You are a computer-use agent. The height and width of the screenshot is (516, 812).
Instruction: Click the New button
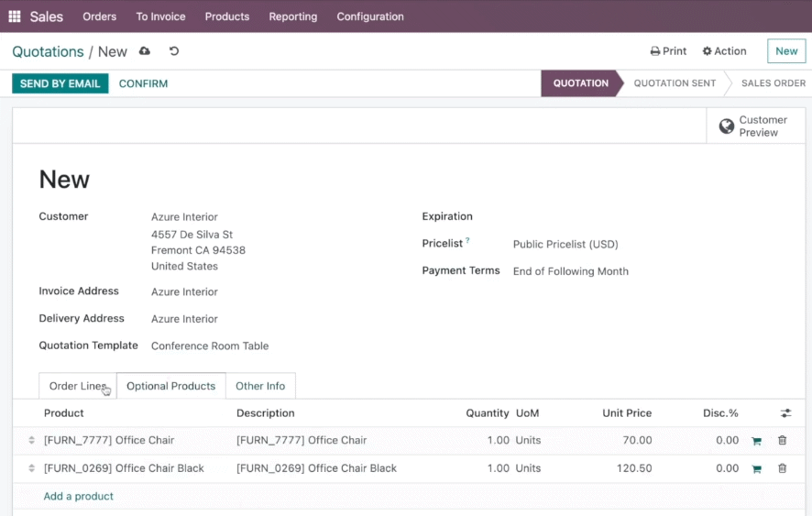click(x=786, y=51)
